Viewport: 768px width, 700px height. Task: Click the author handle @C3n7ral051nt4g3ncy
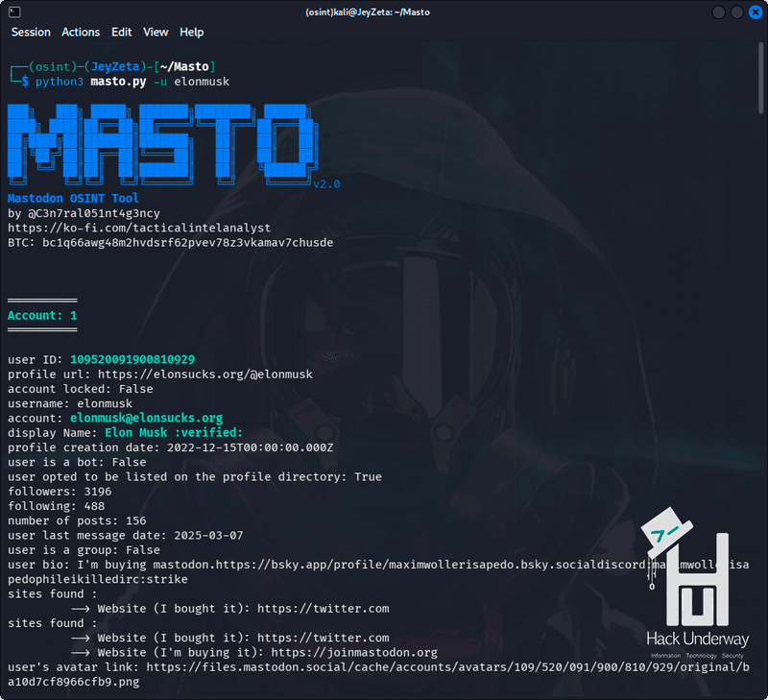[x=94, y=213]
